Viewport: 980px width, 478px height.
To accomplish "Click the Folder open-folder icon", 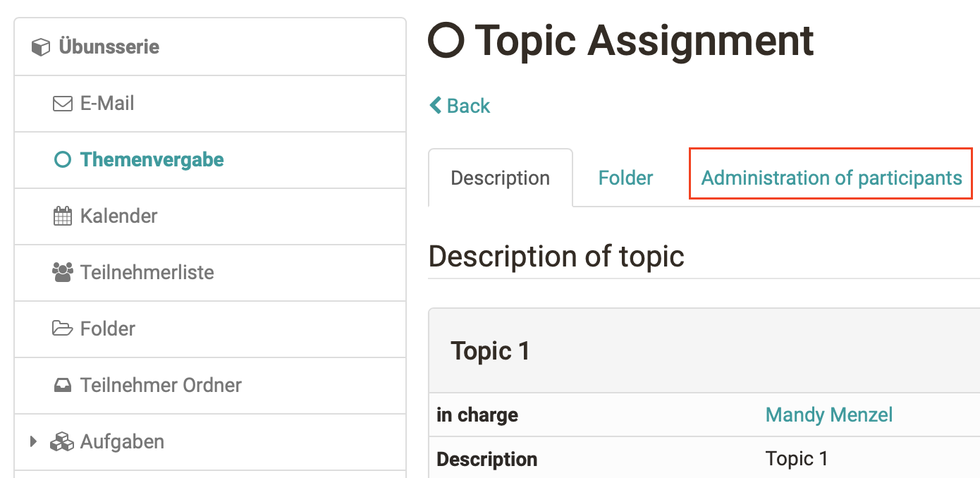I will point(63,329).
